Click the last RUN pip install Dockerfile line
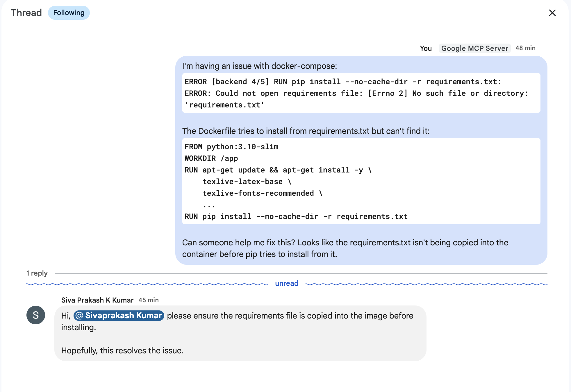This screenshot has height=392, width=571. click(296, 216)
